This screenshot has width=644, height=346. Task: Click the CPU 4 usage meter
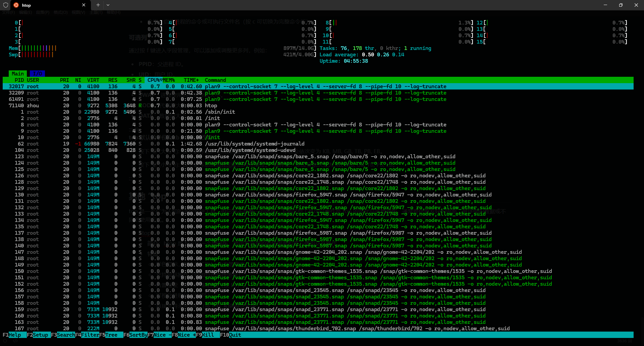(x=243, y=23)
